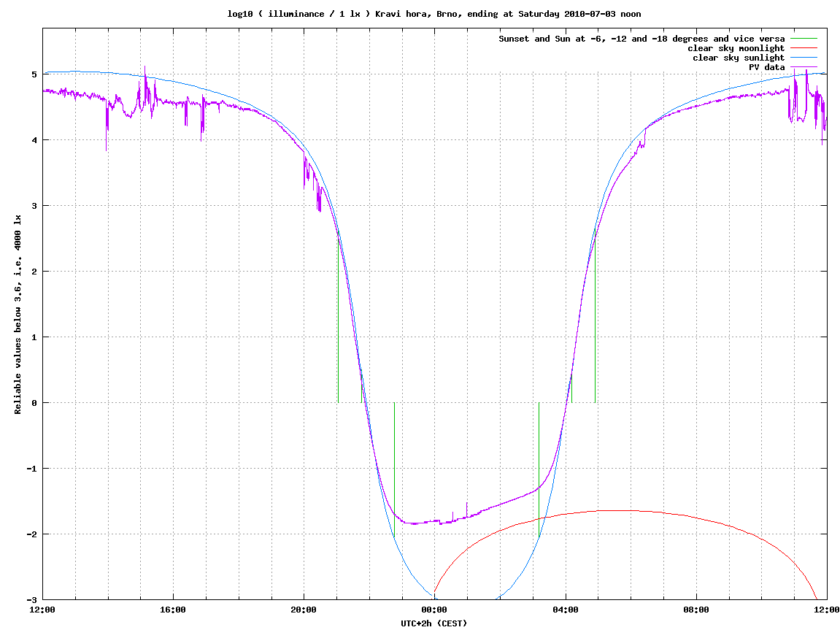Screen dimensions: 840x630
Task: Click the y-axis tick label '3'
Action: click(x=34, y=206)
